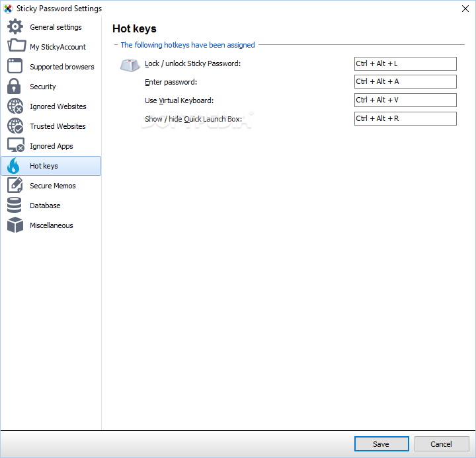Edit Virtual Keyboard hotkey field Ctrl+Alt+V
Image resolution: width=476 pixels, height=458 pixels.
coord(405,100)
